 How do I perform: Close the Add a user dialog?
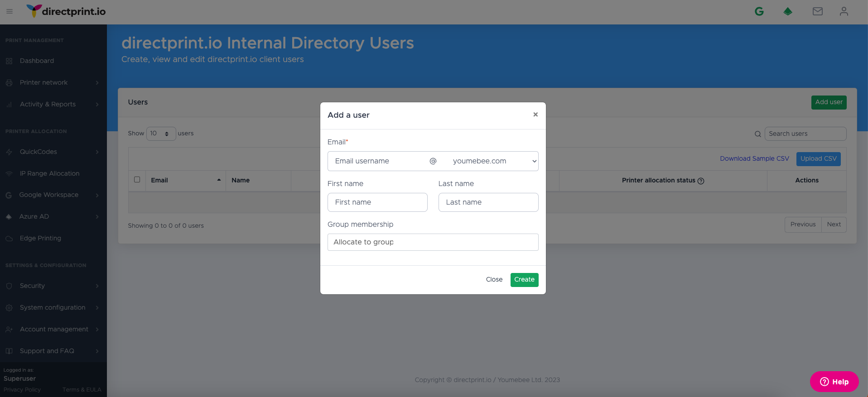pos(535,115)
